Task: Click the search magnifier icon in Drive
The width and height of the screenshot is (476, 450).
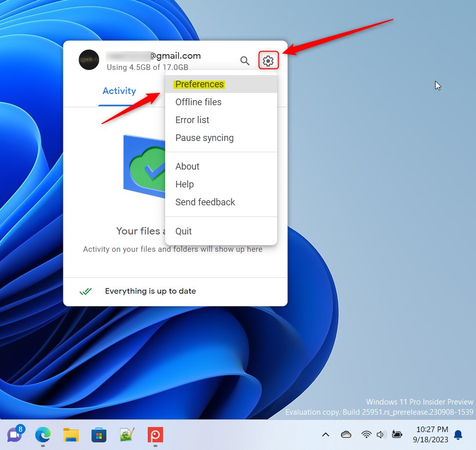Action: [x=245, y=61]
